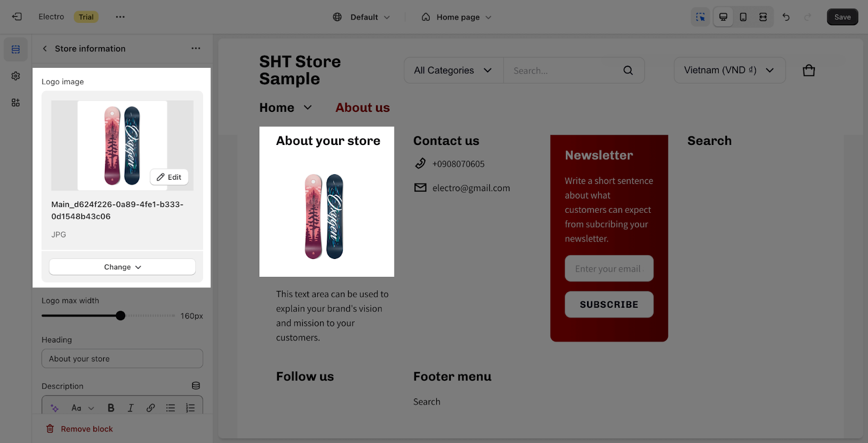Screen dimensions: 868x443
Task: Open the Home page template dropdown
Action: point(457,17)
